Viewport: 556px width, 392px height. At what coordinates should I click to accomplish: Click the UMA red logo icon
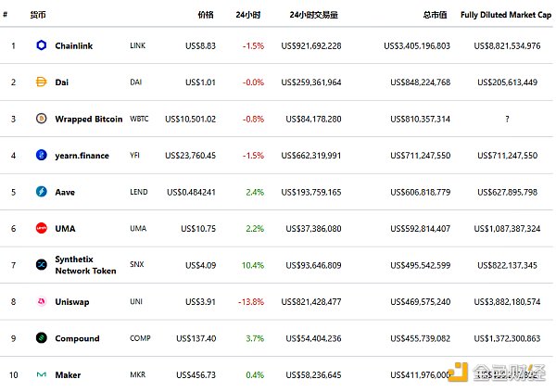coord(41,228)
